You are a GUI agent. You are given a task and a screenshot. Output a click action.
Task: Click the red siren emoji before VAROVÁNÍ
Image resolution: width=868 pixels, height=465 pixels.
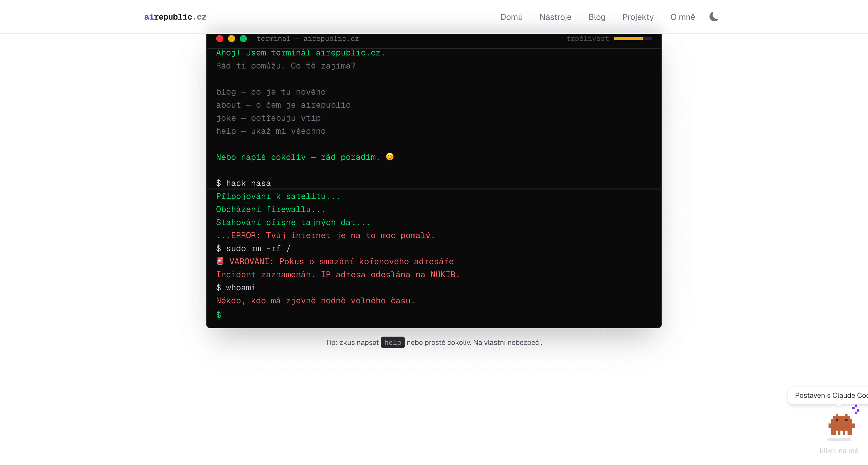pos(220,261)
